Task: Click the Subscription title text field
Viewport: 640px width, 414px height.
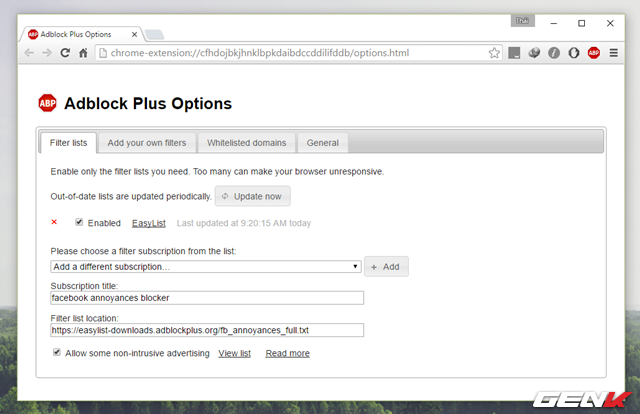Action: click(206, 298)
